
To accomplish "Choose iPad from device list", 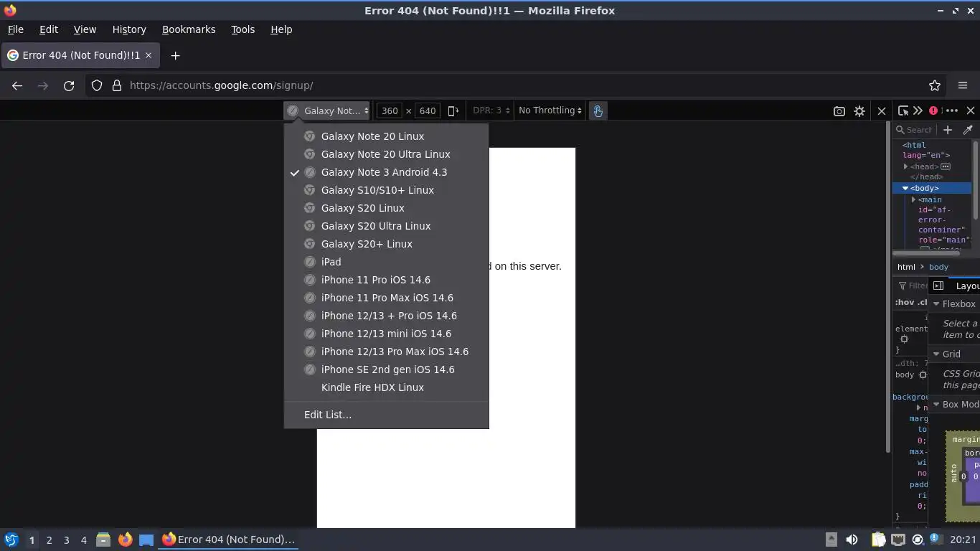I will pyautogui.click(x=386, y=262).
